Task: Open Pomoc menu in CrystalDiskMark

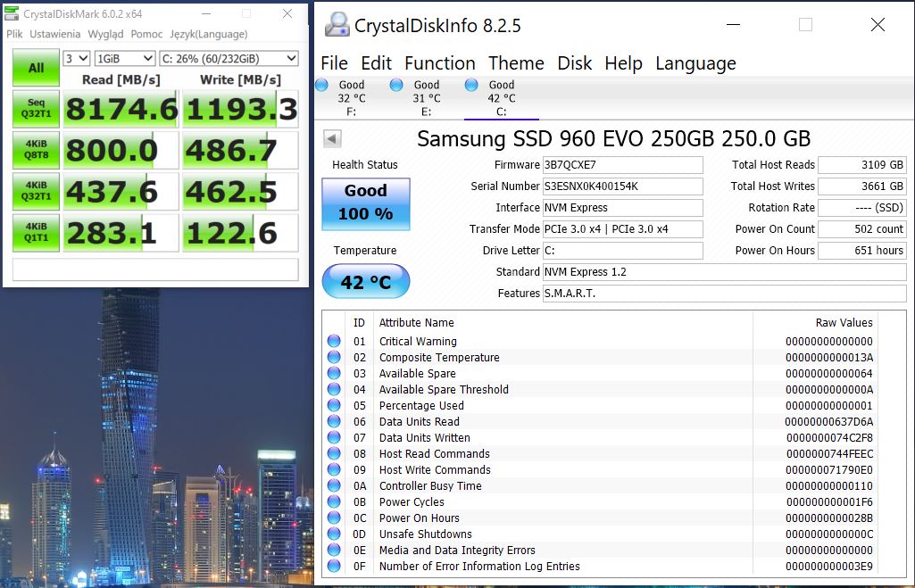Action: [146, 34]
